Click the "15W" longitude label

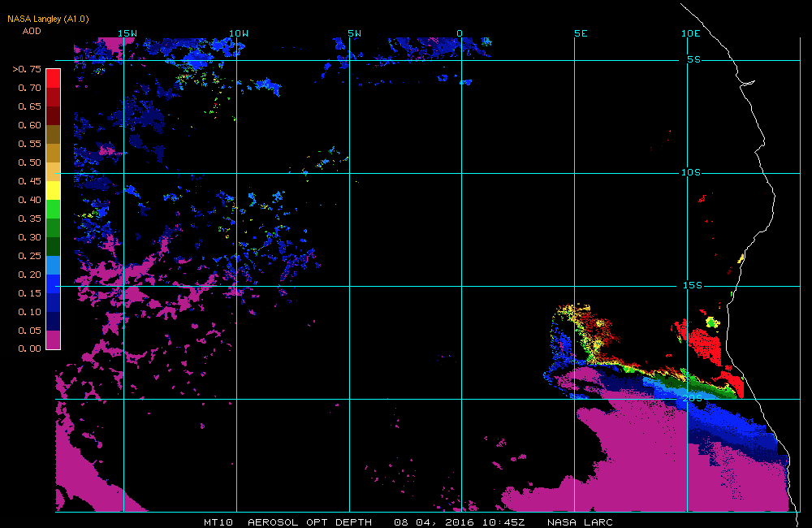point(127,33)
